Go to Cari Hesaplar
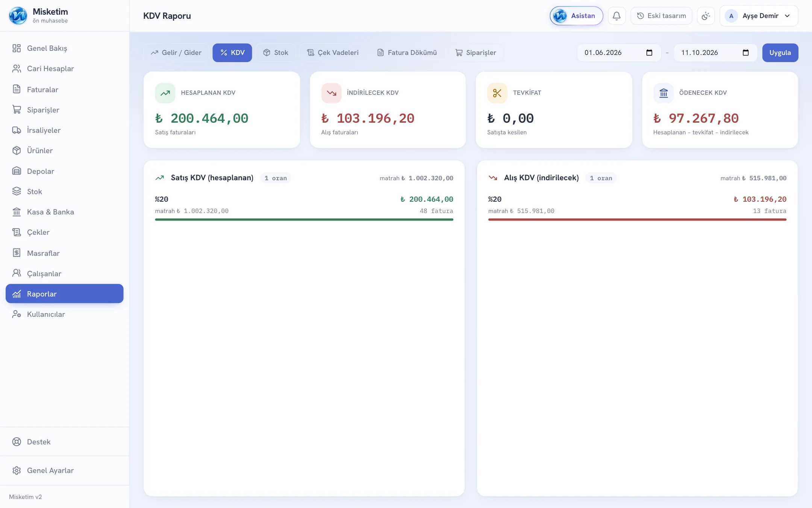812x508 pixels. [x=65, y=68]
